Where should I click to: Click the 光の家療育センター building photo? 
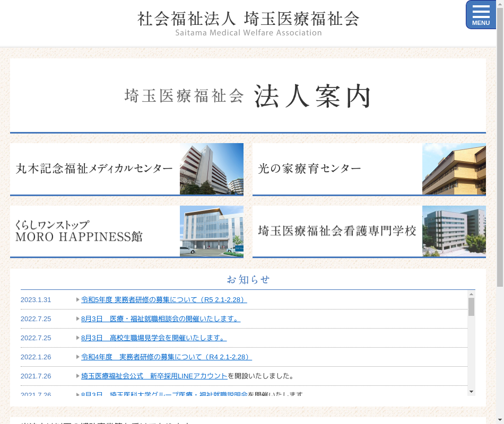click(x=454, y=169)
